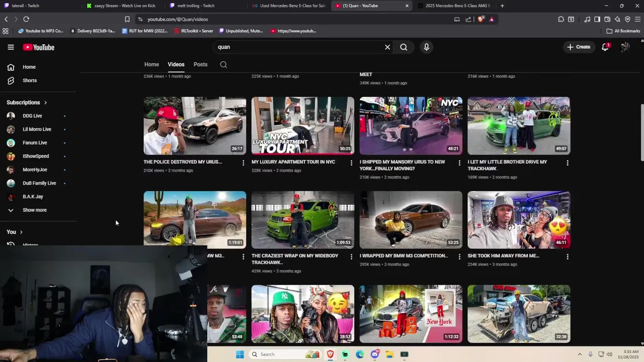
Task: Toggle the browser sidebar panel icon
Action: (597, 19)
